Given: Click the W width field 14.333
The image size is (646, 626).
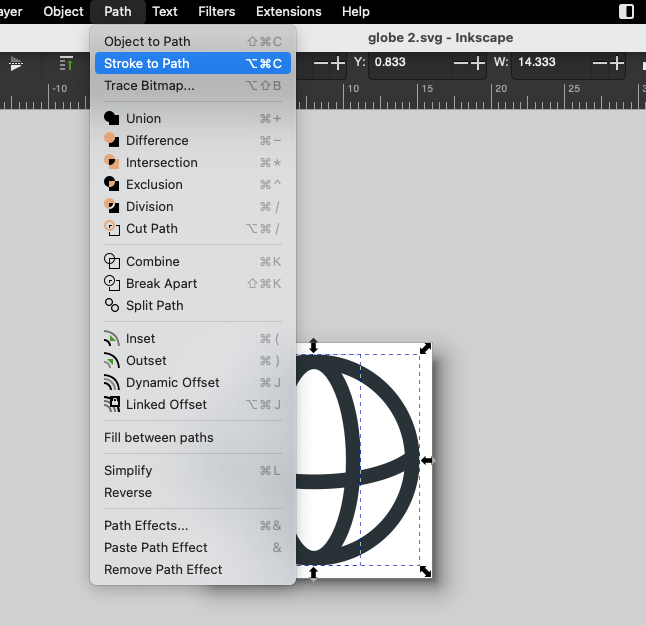Looking at the screenshot, I should [552, 62].
